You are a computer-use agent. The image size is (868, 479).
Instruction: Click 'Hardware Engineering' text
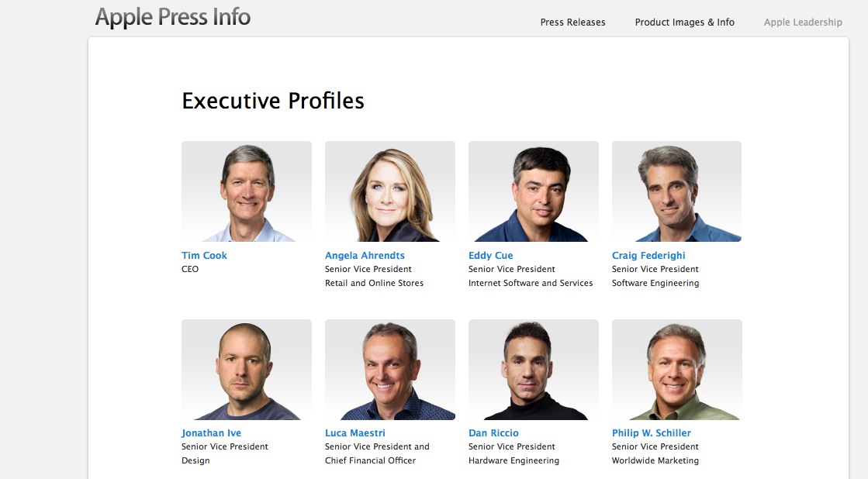click(x=514, y=460)
